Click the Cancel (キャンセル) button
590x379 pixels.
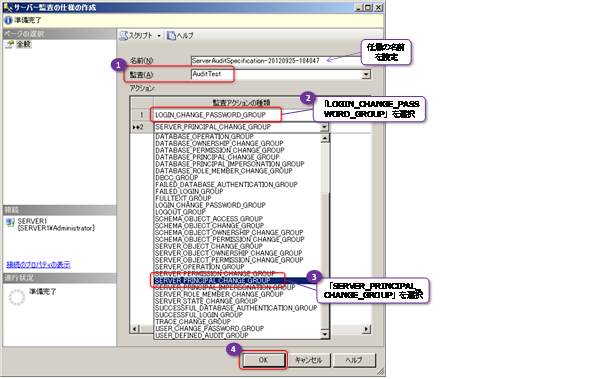point(308,360)
